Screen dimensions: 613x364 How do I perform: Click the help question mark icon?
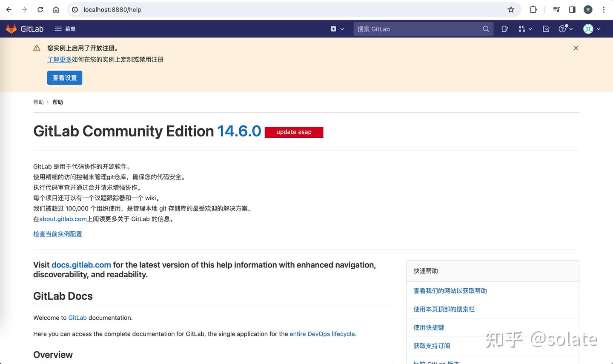pyautogui.click(x=562, y=28)
